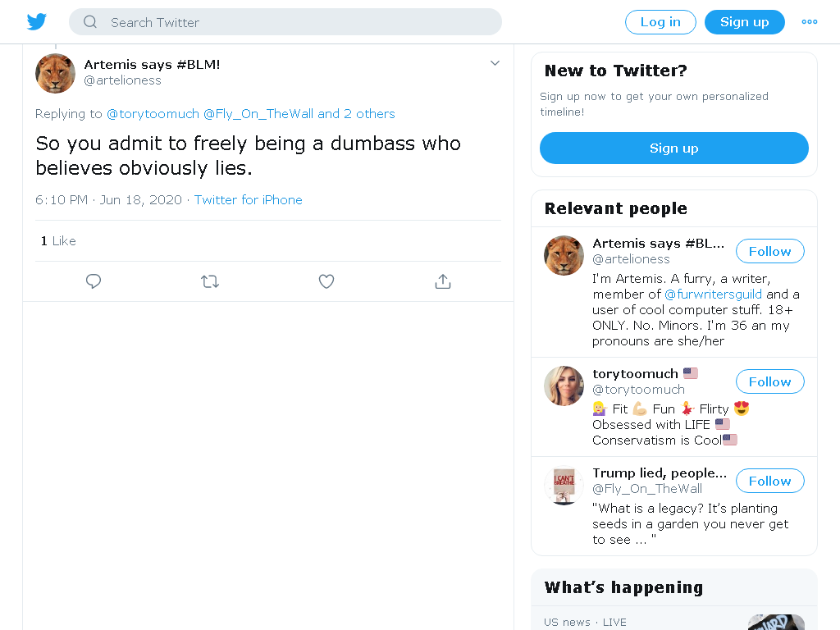Screen dimensions: 840x630
Task: Follow the Fly_On_TheWall account
Action: (769, 481)
